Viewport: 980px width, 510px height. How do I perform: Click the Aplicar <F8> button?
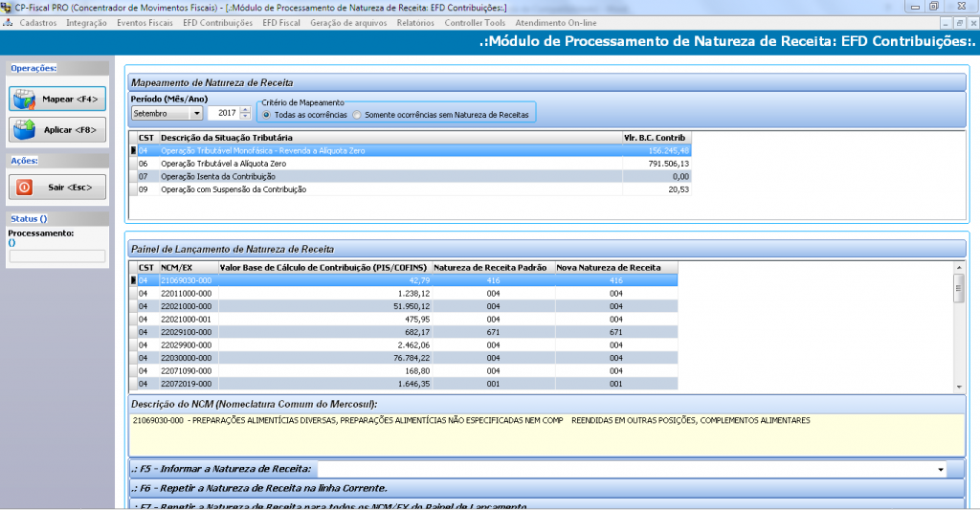[x=57, y=130]
